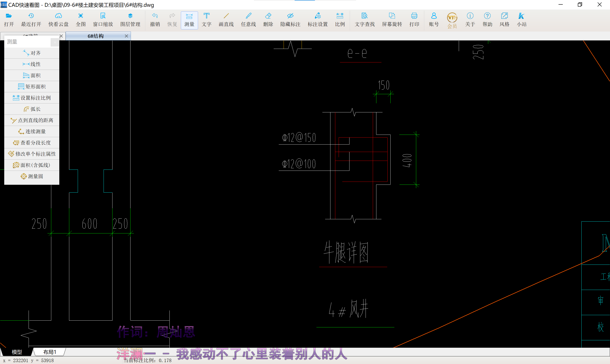Image resolution: width=610 pixels, height=364 pixels.
Task: Click the 600 dimension text
Action: pyautogui.click(x=90, y=223)
